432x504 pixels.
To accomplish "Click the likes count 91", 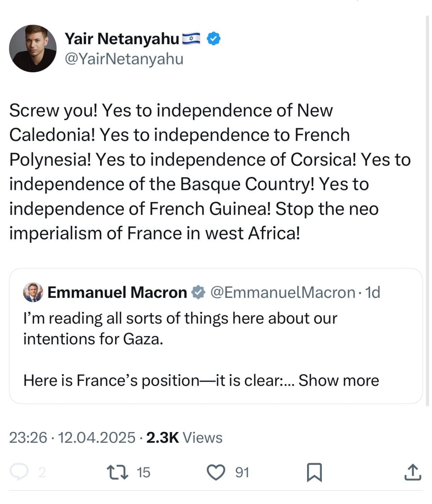I will [242, 472].
